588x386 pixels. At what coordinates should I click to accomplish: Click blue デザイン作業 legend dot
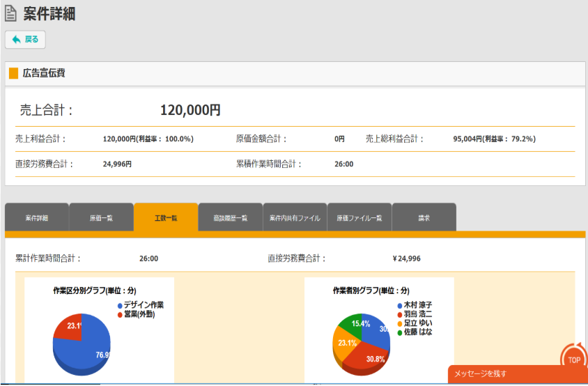[120, 306]
